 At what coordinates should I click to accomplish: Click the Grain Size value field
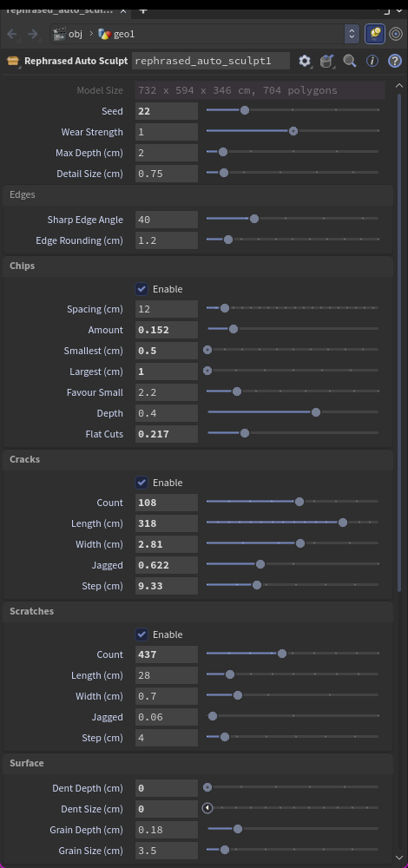tap(166, 851)
